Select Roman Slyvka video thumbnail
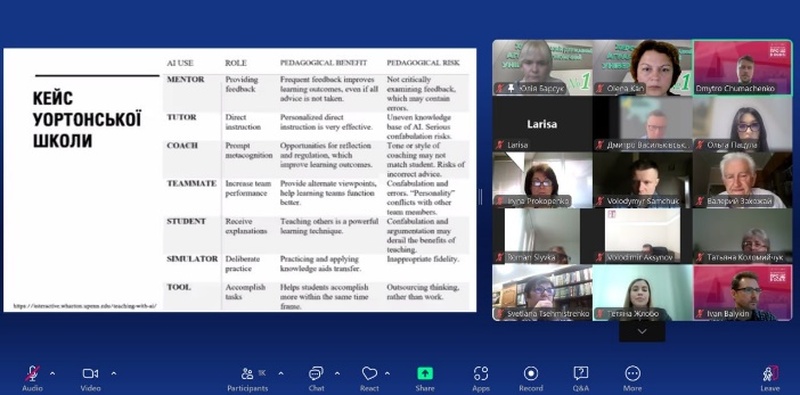800x395 pixels. pyautogui.click(x=542, y=236)
